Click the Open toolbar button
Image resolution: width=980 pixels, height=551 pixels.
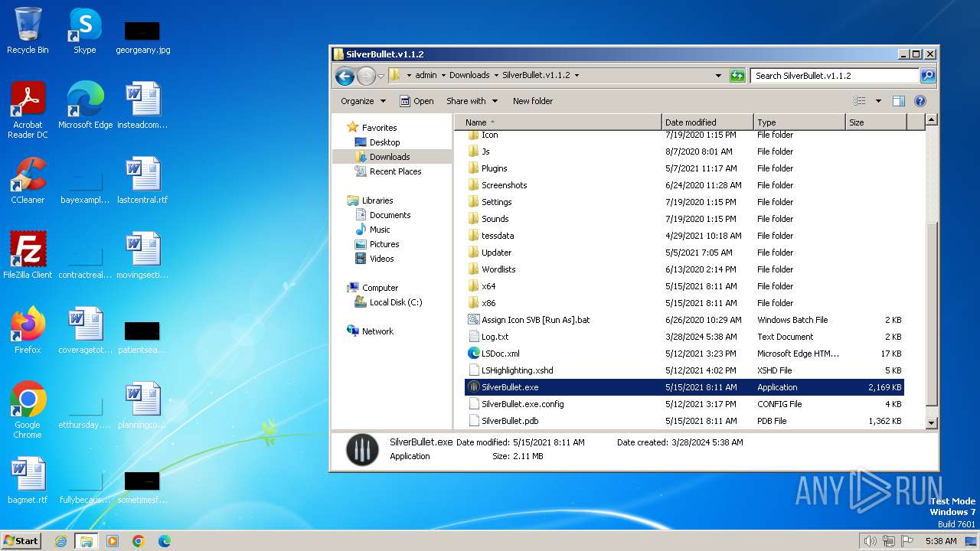416,101
